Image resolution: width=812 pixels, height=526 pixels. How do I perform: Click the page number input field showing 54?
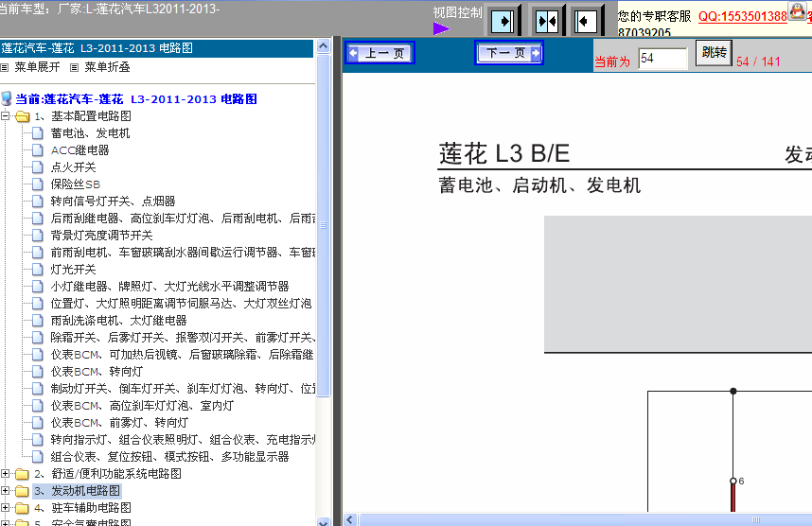click(x=662, y=59)
